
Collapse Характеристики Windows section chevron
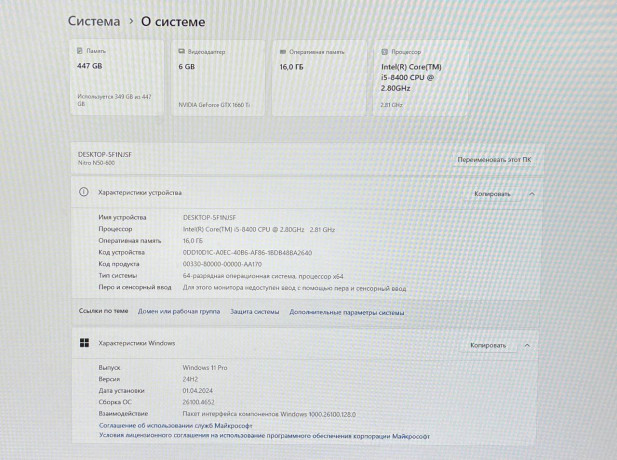(527, 345)
